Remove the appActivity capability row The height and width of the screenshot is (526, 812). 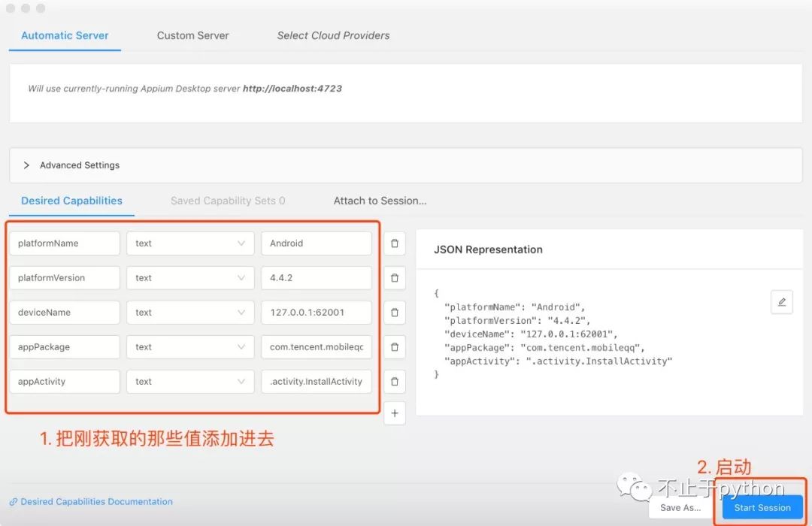[395, 382]
